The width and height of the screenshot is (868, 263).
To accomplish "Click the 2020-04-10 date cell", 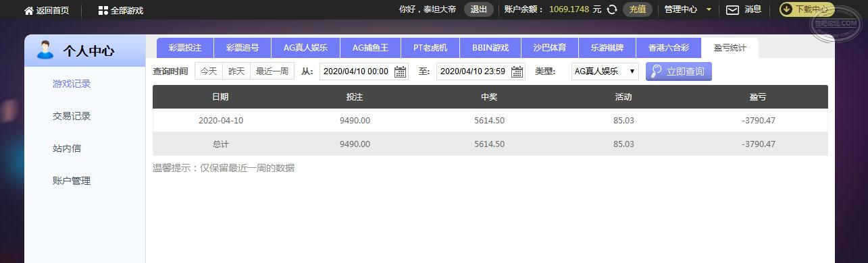I will [221, 121].
